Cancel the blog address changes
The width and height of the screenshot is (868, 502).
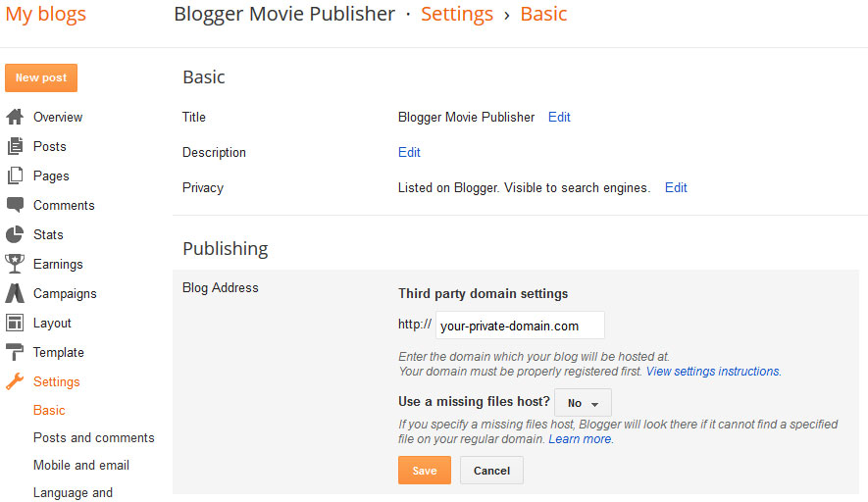pyautogui.click(x=491, y=471)
